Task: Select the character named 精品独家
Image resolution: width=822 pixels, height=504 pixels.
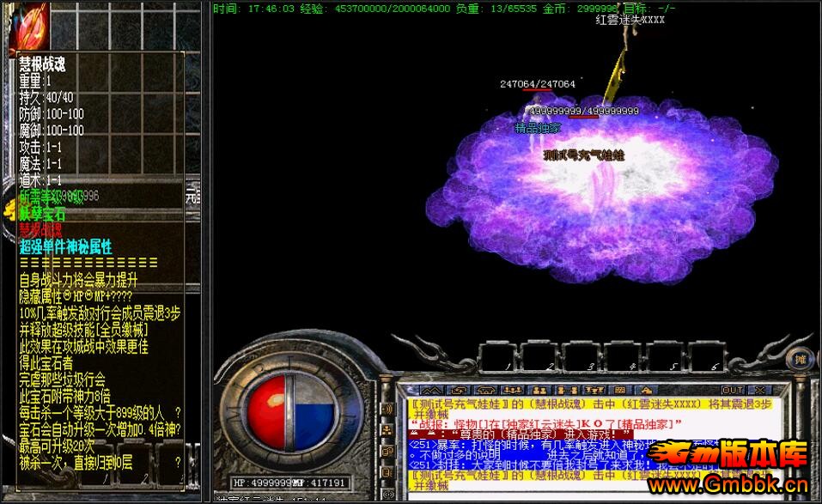Action: pos(538,128)
